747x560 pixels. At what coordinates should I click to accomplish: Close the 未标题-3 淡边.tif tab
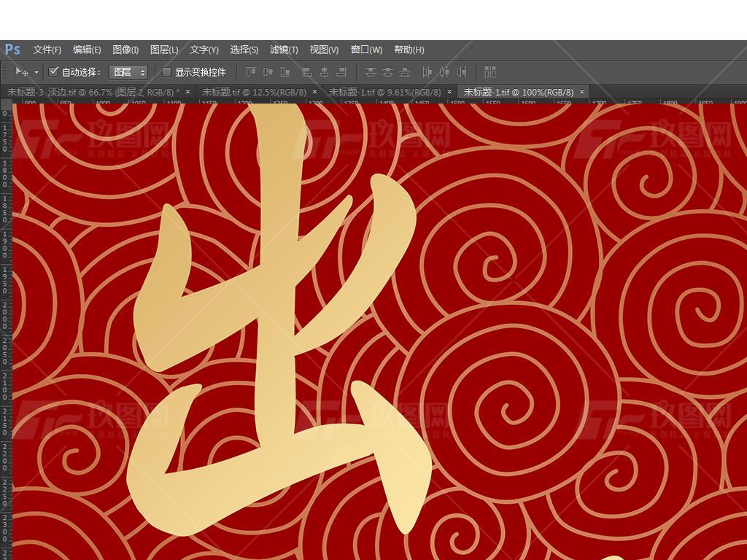click(187, 91)
